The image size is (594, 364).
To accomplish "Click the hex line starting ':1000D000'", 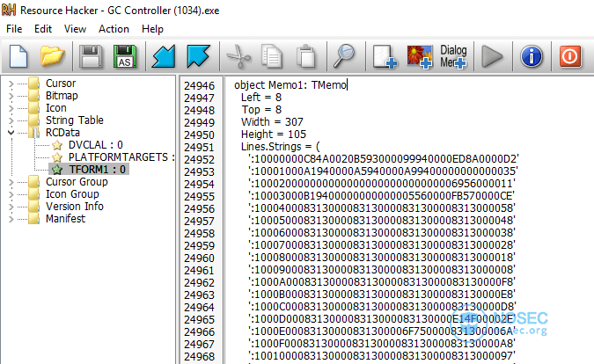I will pos(382,318).
